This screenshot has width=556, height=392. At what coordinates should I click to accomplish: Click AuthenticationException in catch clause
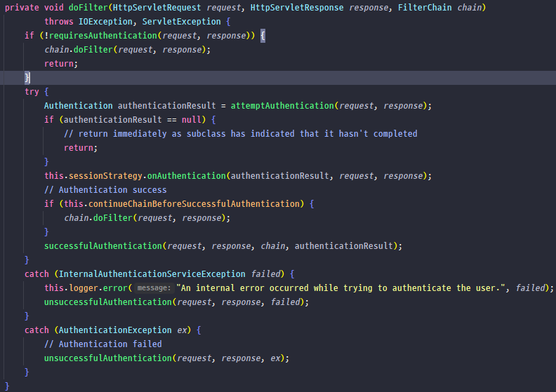[x=115, y=330]
